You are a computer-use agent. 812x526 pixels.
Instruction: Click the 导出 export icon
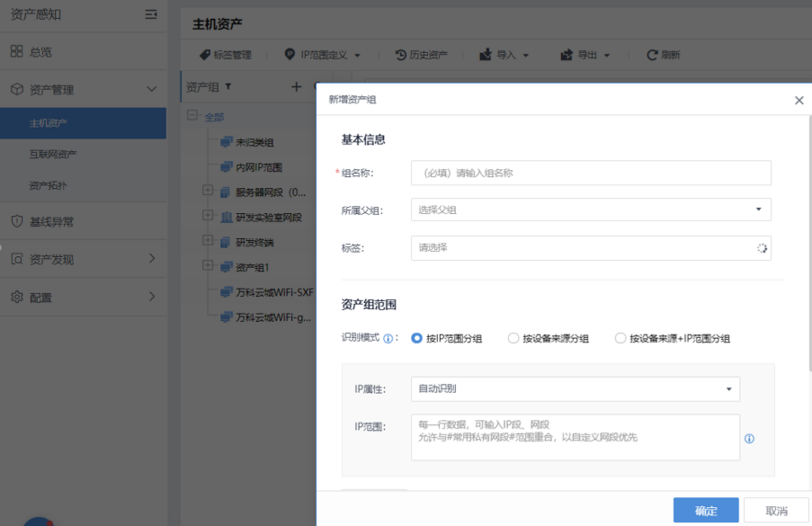pyautogui.click(x=567, y=55)
